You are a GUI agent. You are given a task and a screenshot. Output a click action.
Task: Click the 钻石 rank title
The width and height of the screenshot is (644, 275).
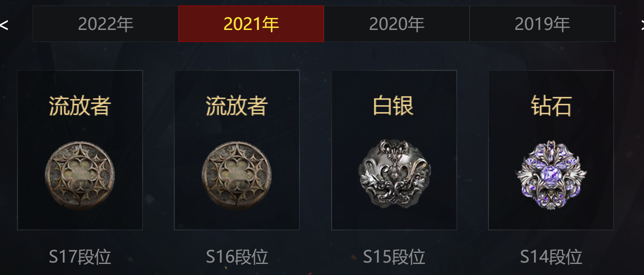551,106
